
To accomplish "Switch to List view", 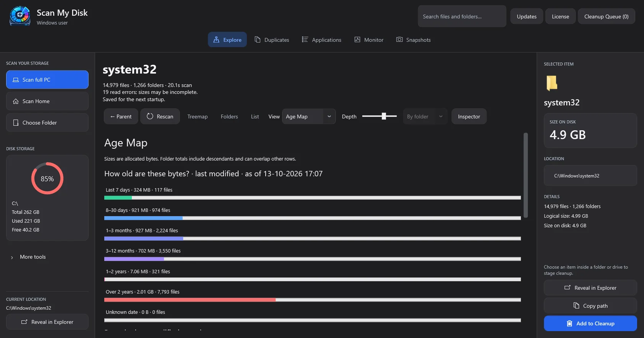I will (255, 116).
